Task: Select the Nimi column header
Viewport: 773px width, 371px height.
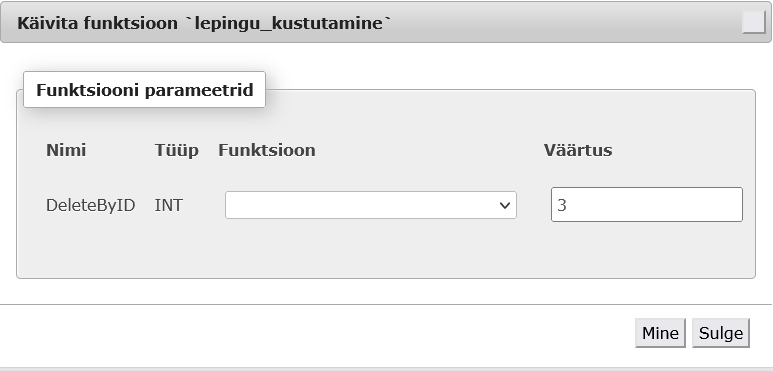Action: (x=66, y=150)
